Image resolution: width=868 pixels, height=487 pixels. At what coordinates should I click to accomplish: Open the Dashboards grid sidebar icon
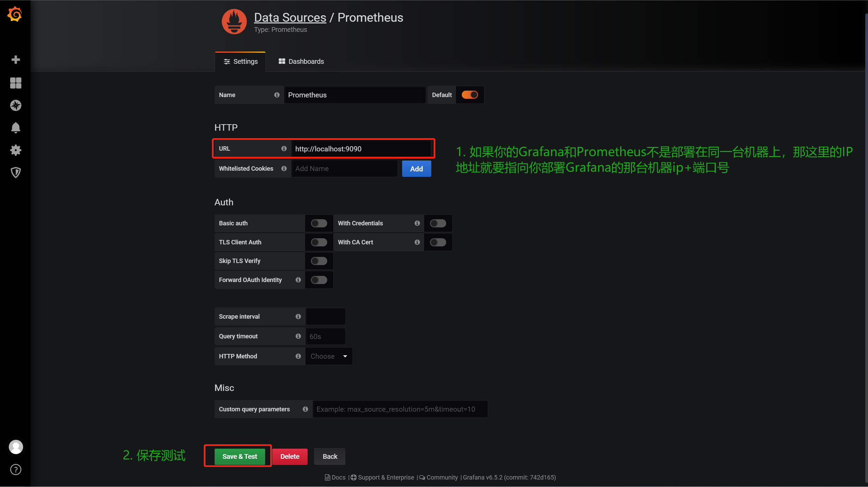[x=16, y=83]
